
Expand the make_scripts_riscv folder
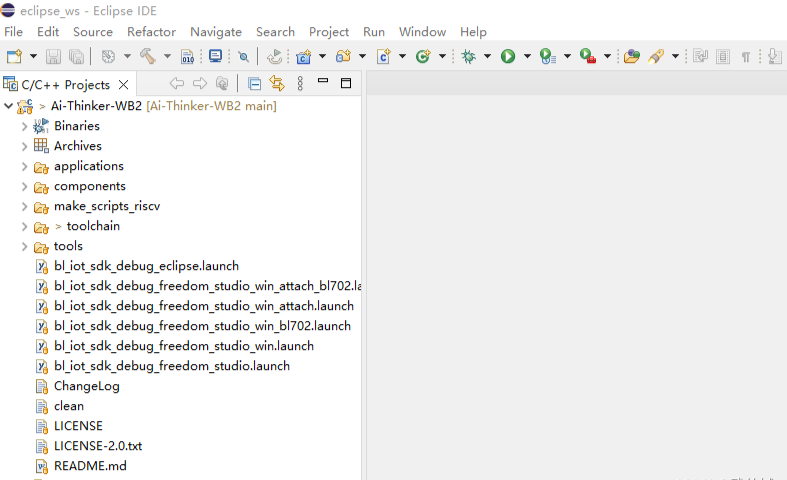pos(24,206)
